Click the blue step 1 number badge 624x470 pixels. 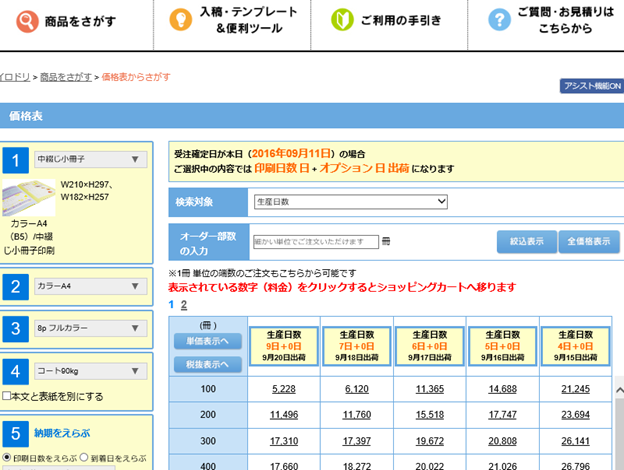click(16, 160)
